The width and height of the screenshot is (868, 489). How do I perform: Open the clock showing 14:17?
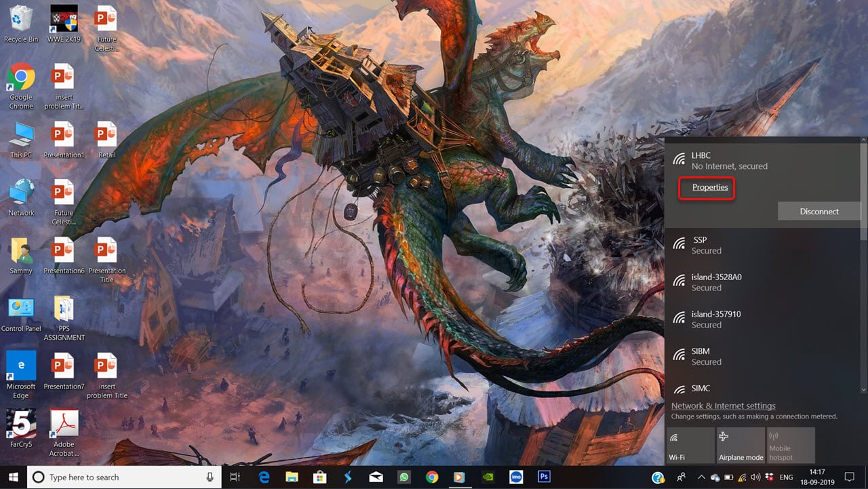coord(818,477)
